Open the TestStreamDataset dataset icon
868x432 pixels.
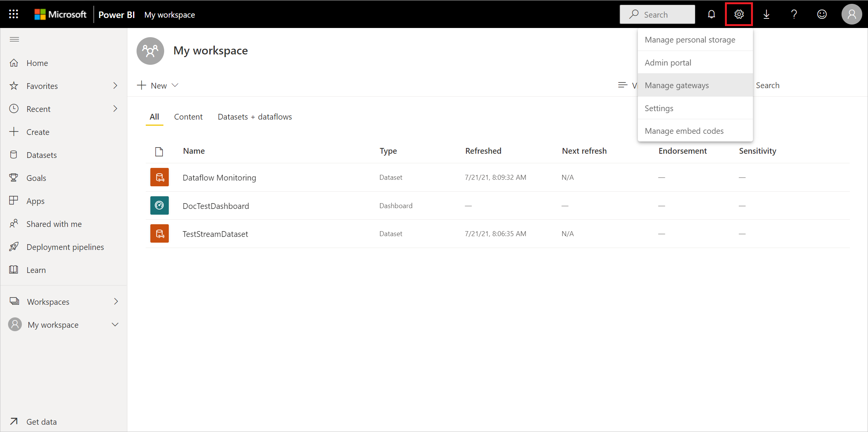point(159,233)
